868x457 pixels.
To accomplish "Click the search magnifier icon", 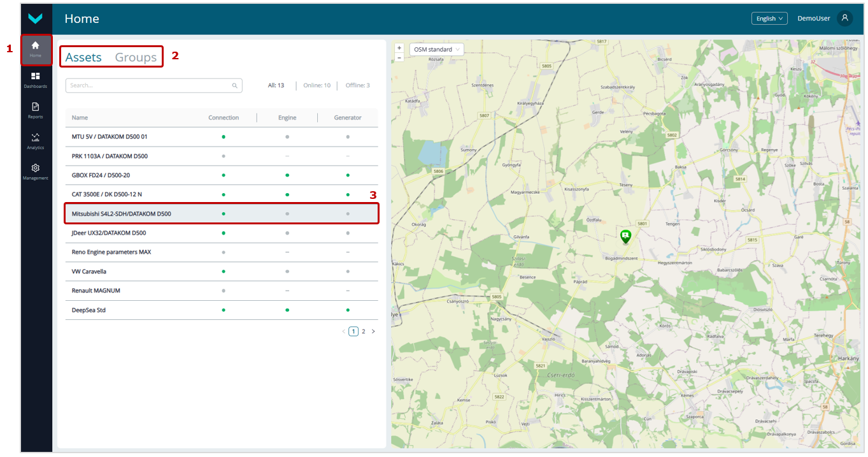I will coord(234,85).
